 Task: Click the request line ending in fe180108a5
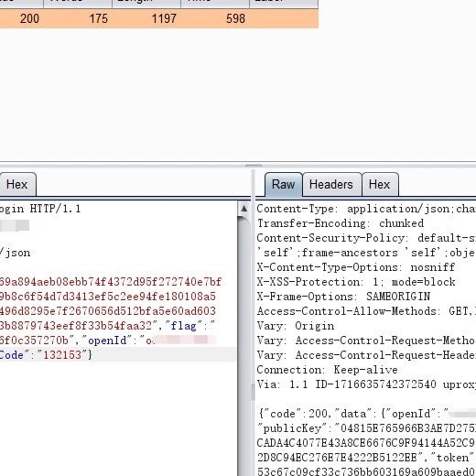tap(108, 297)
